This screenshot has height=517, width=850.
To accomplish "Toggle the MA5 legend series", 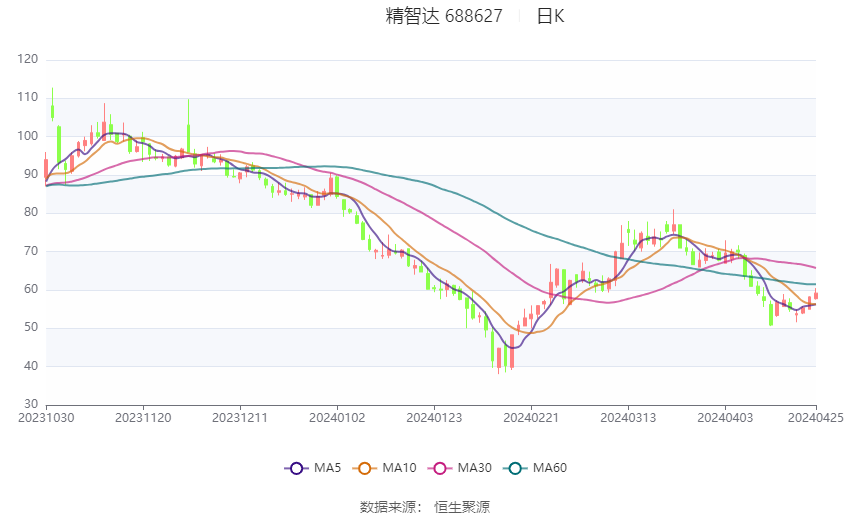I will coord(313,468).
